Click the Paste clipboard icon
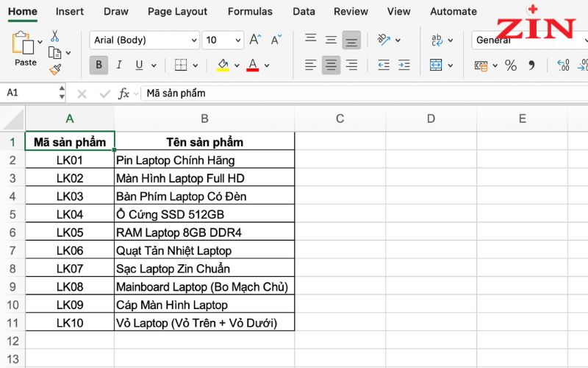Viewport: 588px width, 368px height. tap(23, 43)
